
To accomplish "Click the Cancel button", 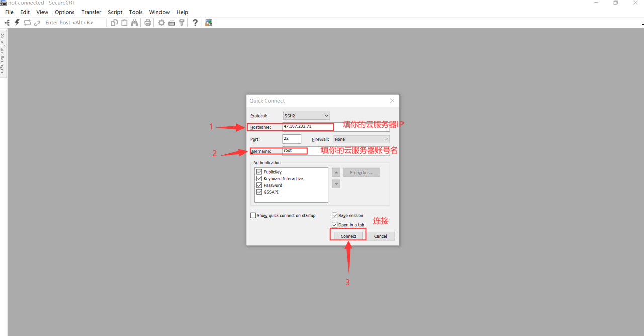I will (x=381, y=236).
